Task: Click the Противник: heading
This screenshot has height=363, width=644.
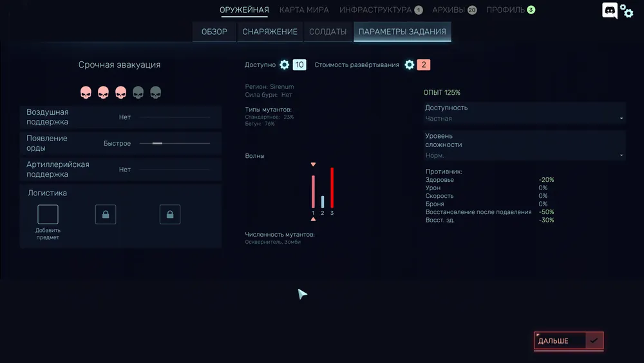Action: coord(444,172)
